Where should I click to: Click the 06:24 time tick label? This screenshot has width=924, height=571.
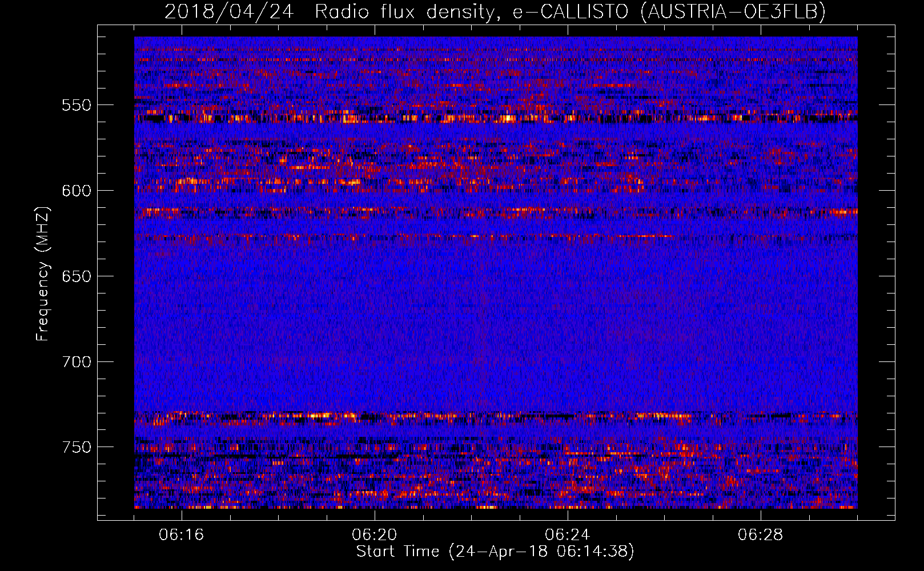tap(568, 535)
